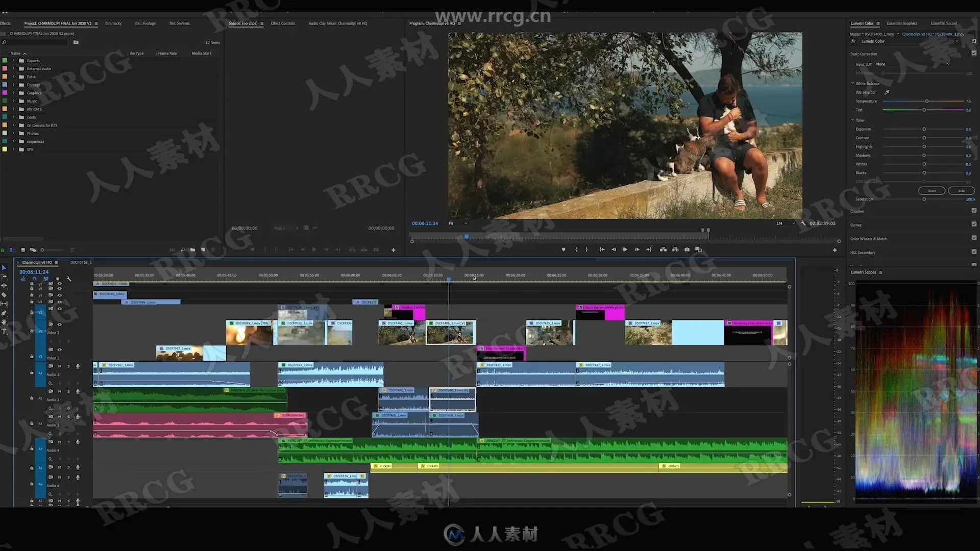980x551 pixels.
Task: Switch to the Effect Controls tab
Action: tap(283, 23)
